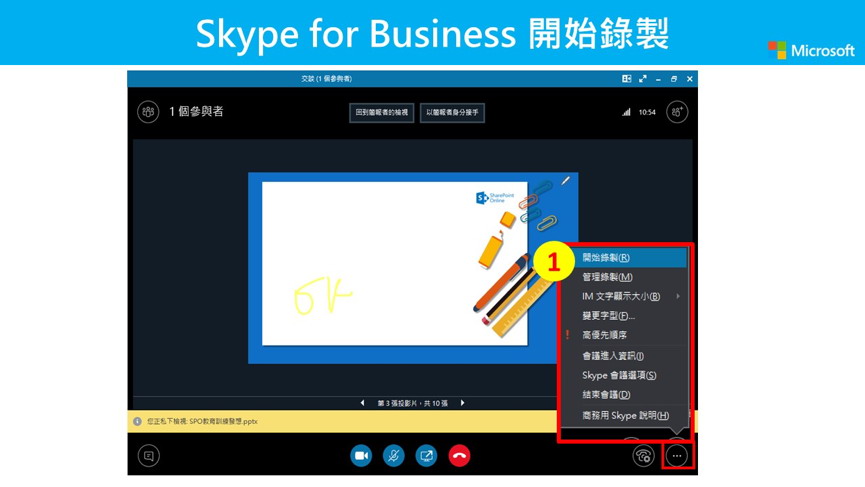The width and height of the screenshot is (865, 487).
Task: Open the present content screen-share button
Action: click(x=426, y=456)
